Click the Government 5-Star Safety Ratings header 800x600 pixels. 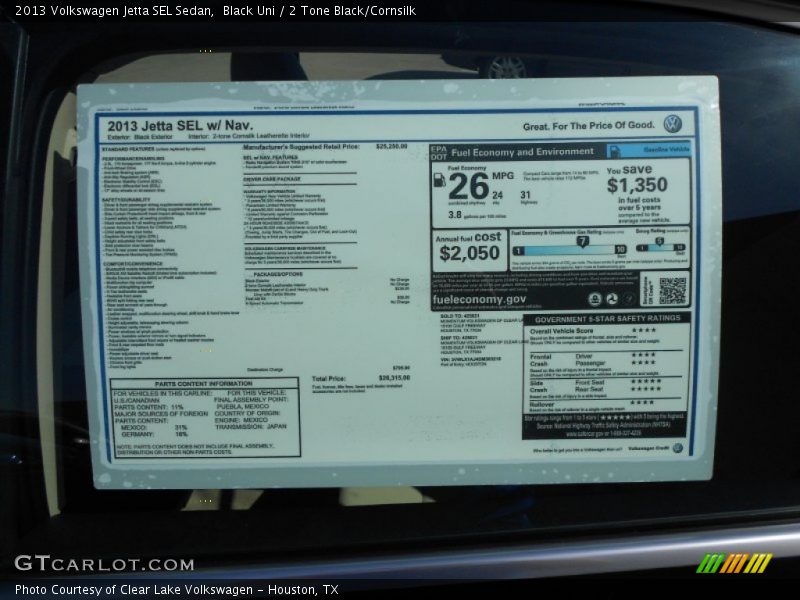tap(606, 318)
